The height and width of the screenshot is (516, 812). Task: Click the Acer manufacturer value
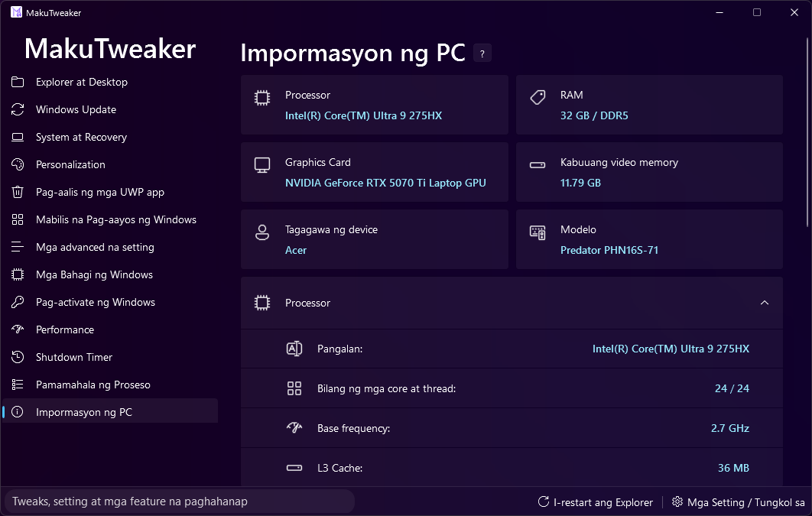296,250
